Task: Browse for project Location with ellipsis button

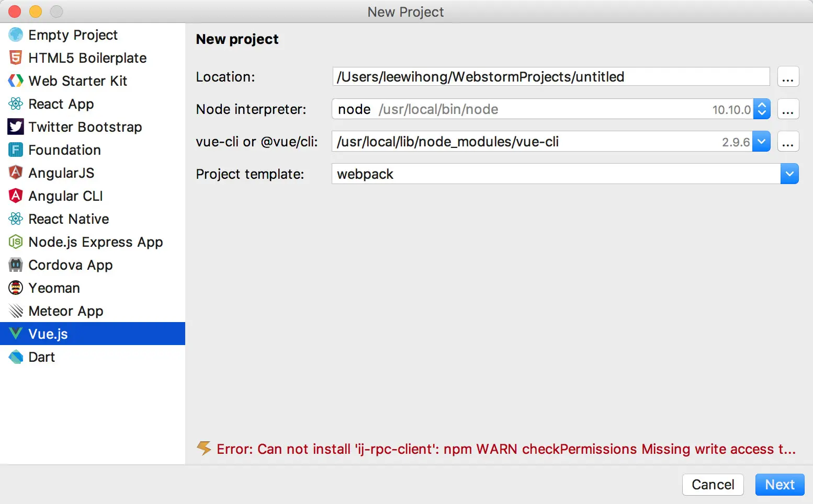Action: (x=788, y=77)
